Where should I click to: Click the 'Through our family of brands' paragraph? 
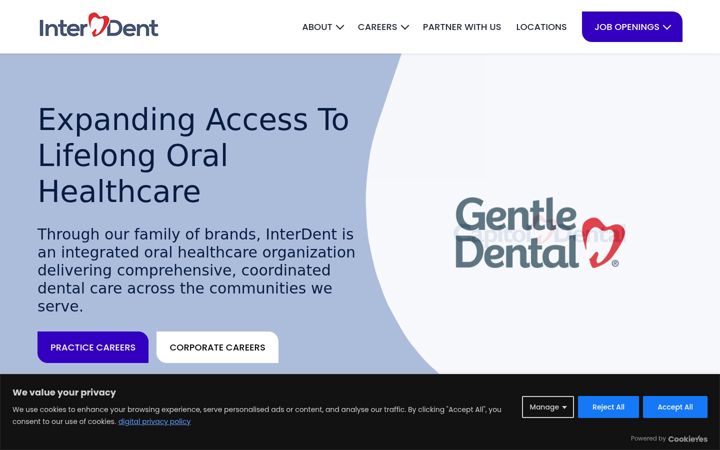(x=196, y=270)
